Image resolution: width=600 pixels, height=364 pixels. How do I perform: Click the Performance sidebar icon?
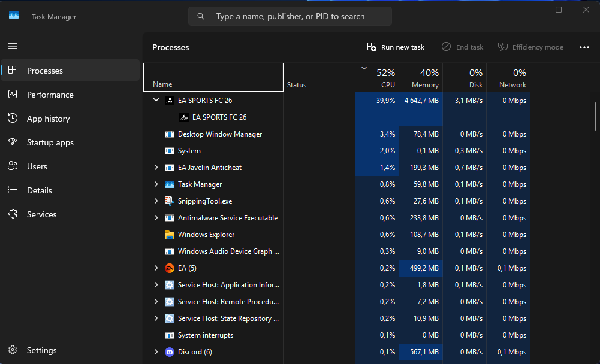coord(13,94)
